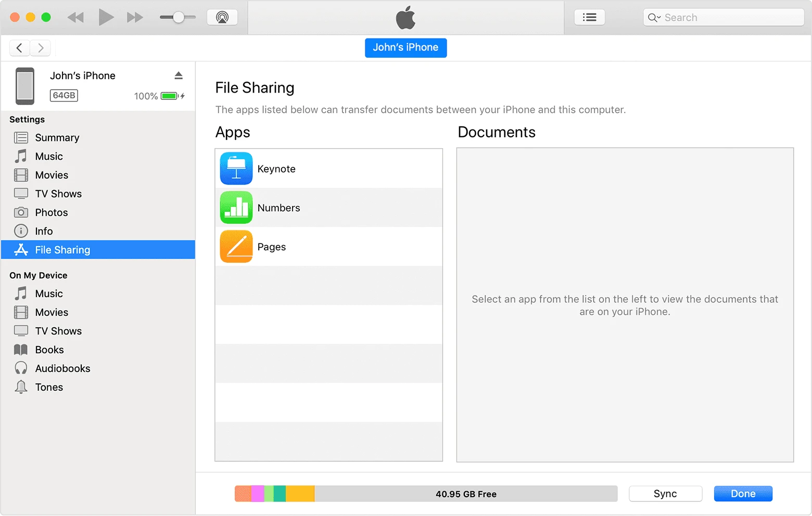Viewport: 812px width, 516px height.
Task: Open TV Shows under On My Device
Action: (x=98, y=331)
